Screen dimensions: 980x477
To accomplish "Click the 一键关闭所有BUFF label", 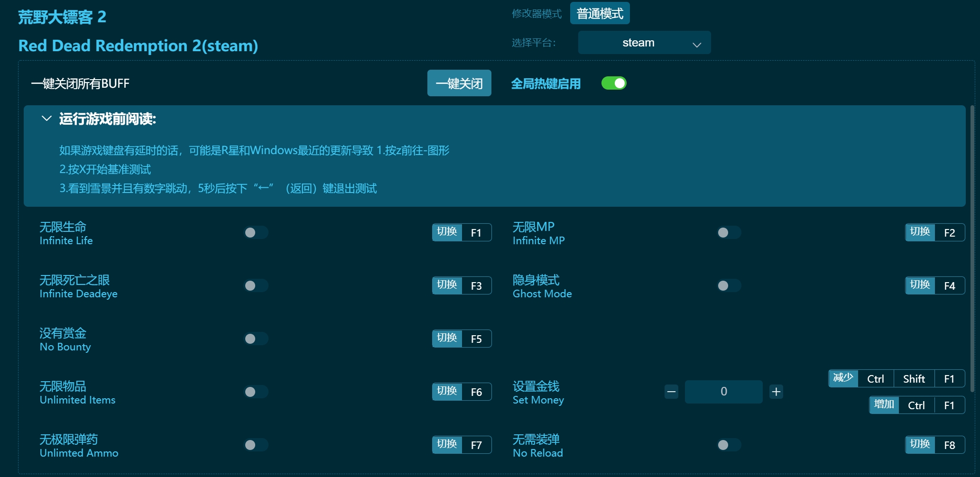I will click(x=80, y=84).
